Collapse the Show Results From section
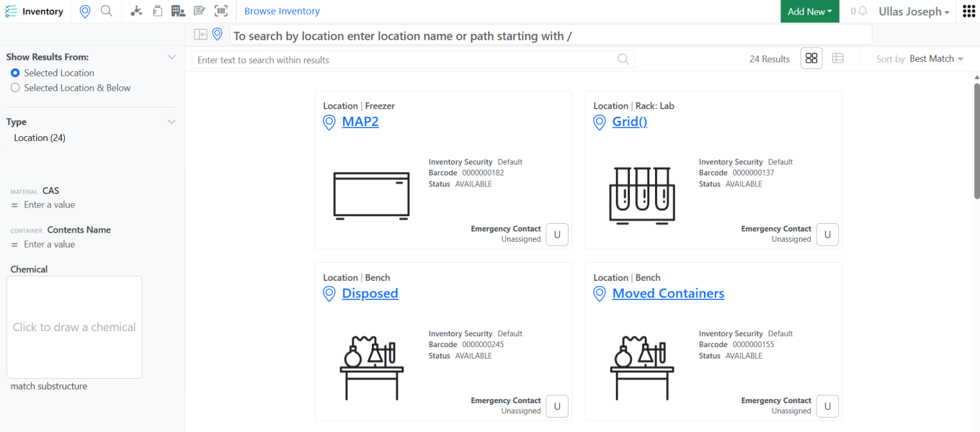This screenshot has width=980, height=432. [x=171, y=57]
